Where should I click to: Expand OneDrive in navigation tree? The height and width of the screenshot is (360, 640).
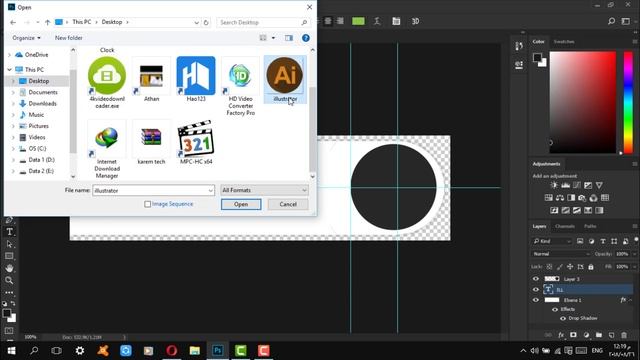(9, 55)
